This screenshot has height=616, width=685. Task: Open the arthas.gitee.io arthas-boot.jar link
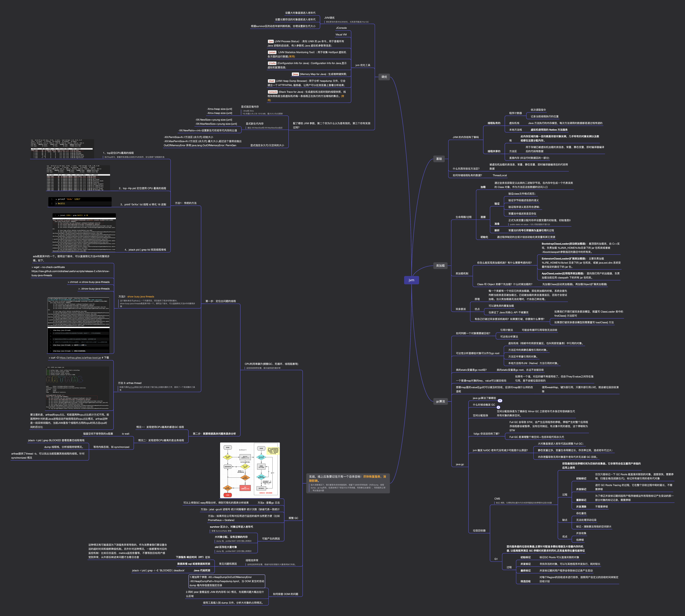coord(80,358)
